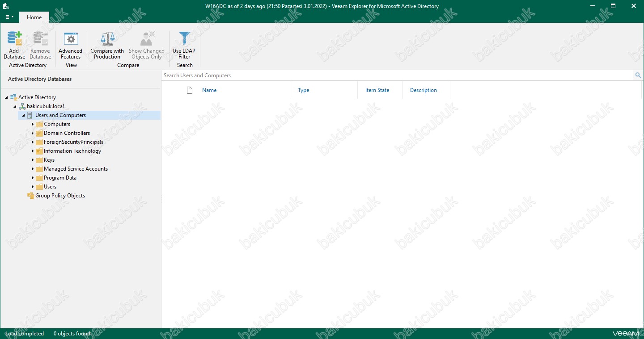The width and height of the screenshot is (644, 339).
Task: Click Use LDAP Filter funnel icon
Action: tap(184, 39)
